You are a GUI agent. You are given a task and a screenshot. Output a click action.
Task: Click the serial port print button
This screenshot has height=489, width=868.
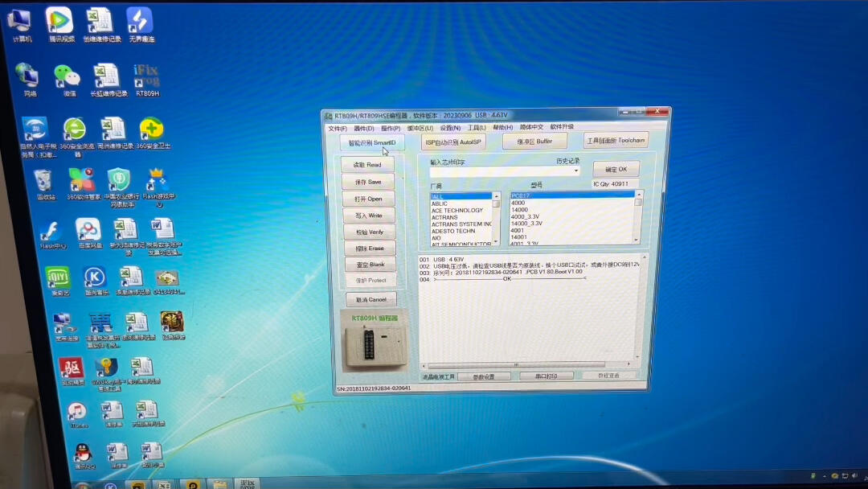pos(547,376)
